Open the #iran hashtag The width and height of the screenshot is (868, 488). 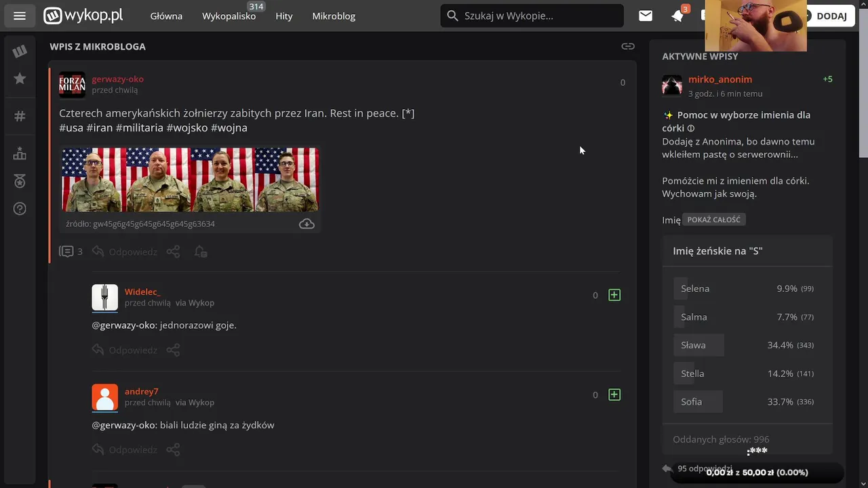pos(100,127)
